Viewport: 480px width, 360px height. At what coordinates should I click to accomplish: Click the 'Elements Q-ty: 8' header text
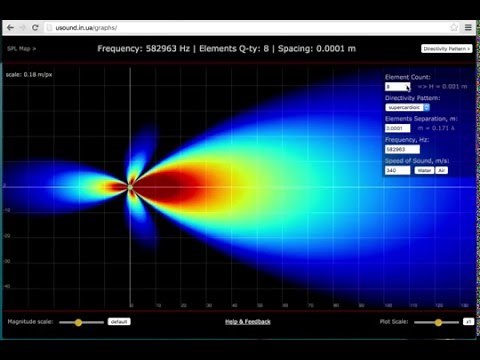(234, 49)
